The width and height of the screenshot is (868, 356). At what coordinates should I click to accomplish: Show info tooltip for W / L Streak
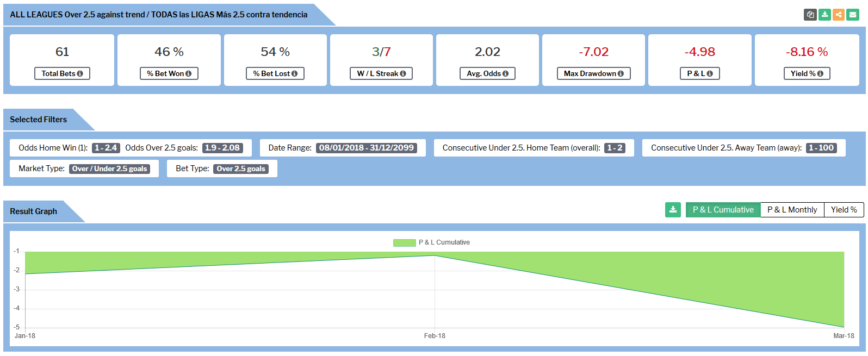(403, 73)
